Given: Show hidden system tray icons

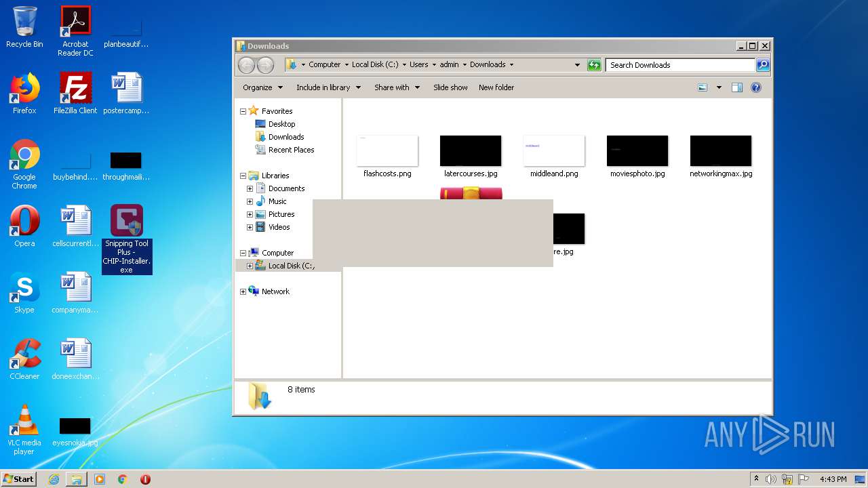Looking at the screenshot, I should 756,479.
